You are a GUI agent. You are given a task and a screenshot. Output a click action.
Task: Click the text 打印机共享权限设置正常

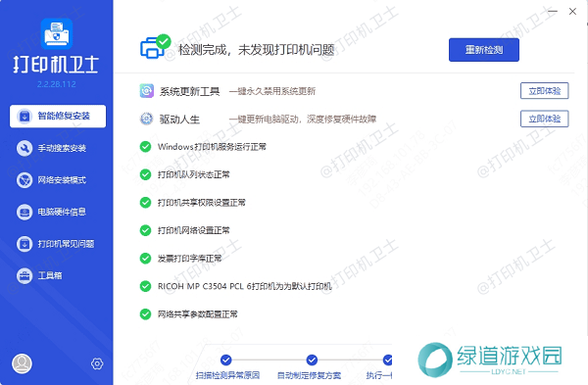pos(201,203)
